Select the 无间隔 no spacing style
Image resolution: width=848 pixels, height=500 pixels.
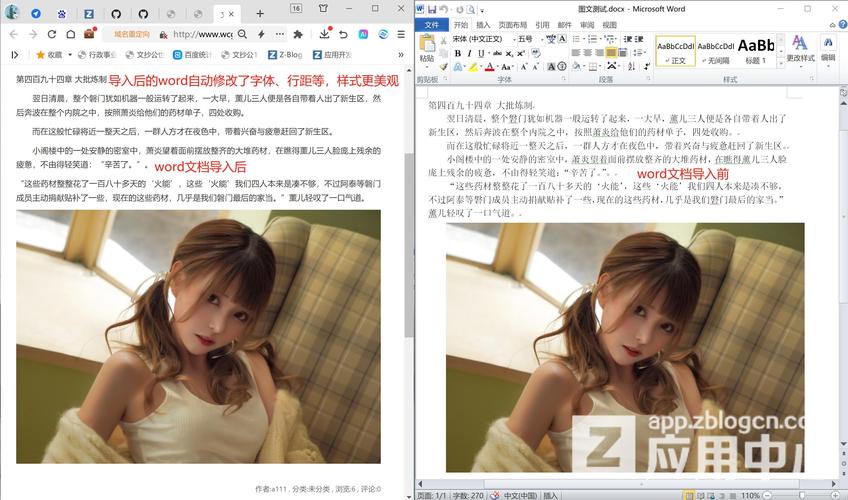(716, 51)
